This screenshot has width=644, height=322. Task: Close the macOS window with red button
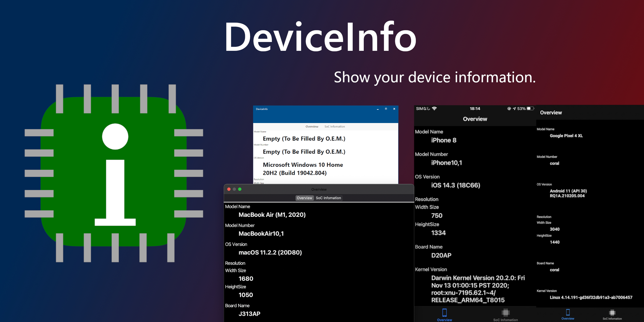tap(229, 189)
